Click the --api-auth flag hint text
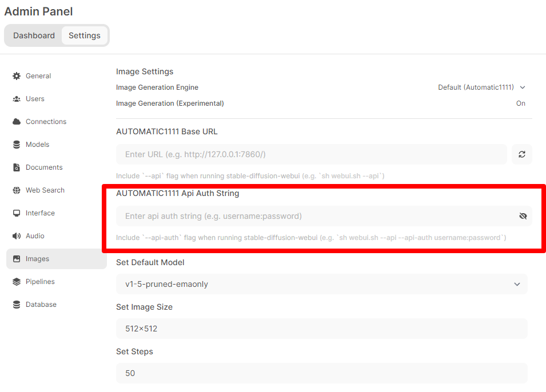Viewport: 546px width, 392px height. 311,238
